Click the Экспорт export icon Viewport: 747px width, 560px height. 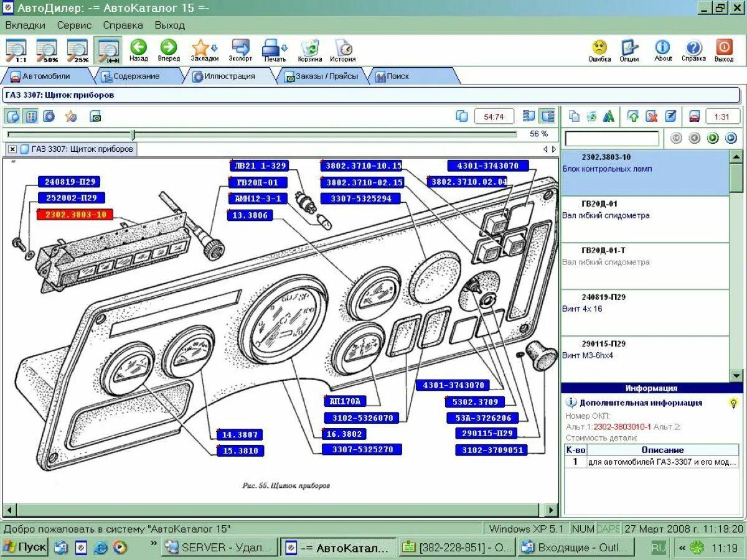240,47
